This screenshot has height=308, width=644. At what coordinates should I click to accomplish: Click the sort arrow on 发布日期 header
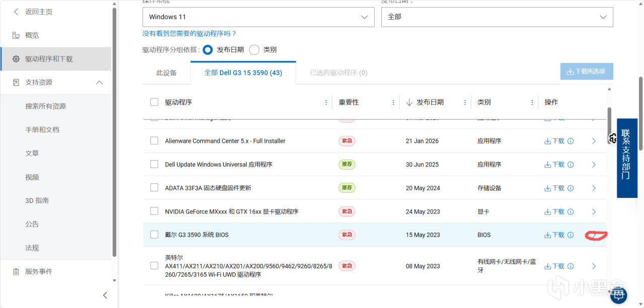coord(409,102)
